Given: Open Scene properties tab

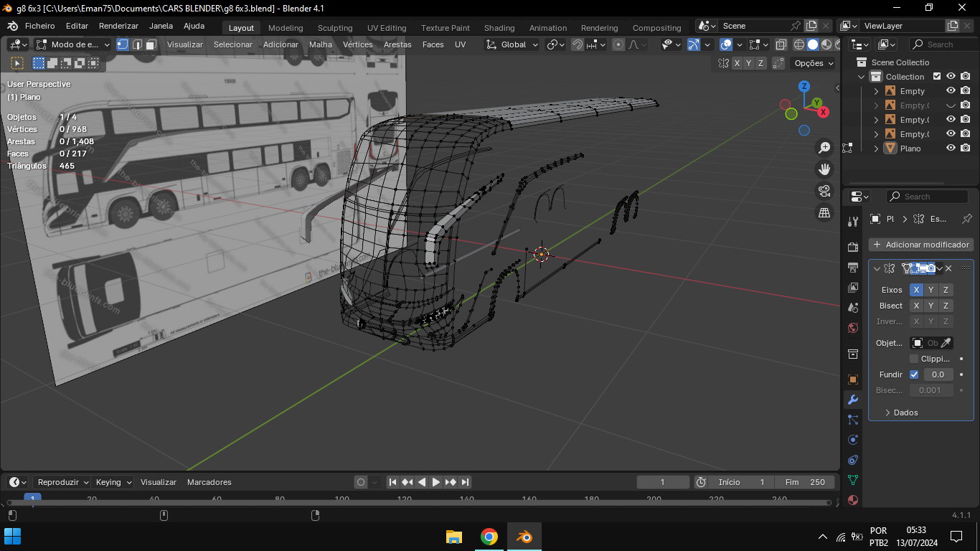Looking at the screenshot, I should [853, 308].
